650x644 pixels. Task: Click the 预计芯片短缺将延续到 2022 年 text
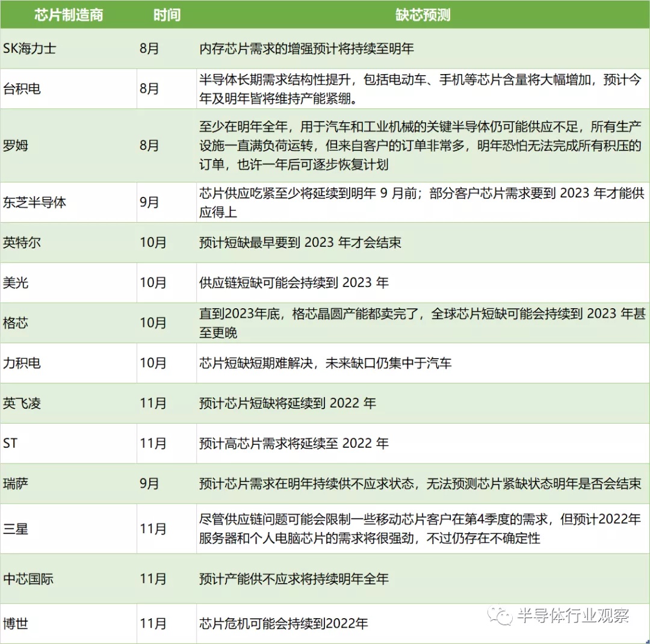coord(288,403)
